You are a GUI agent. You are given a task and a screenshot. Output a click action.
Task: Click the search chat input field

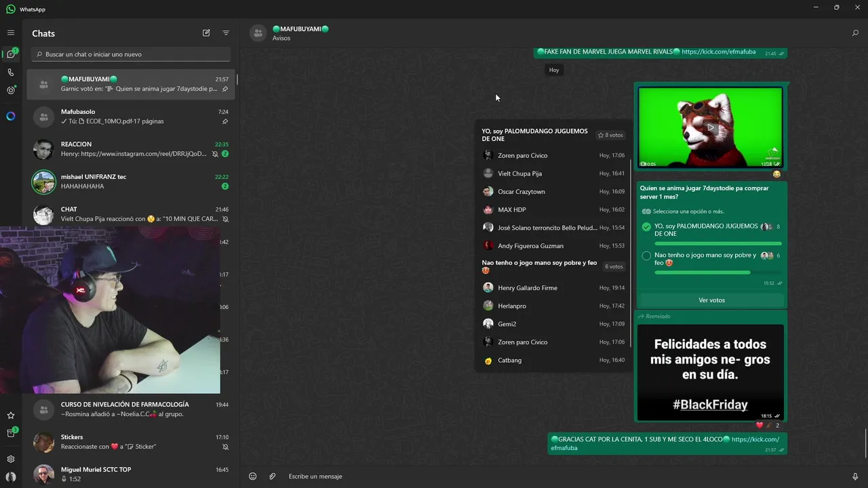pos(131,54)
